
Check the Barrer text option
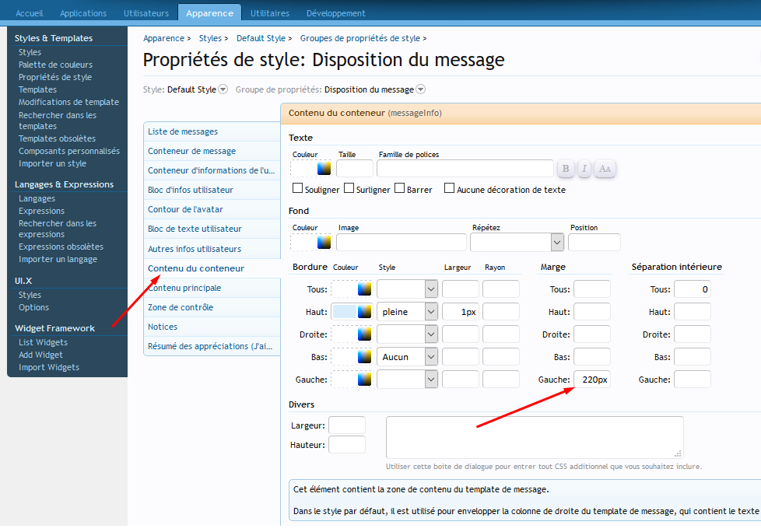(400, 188)
